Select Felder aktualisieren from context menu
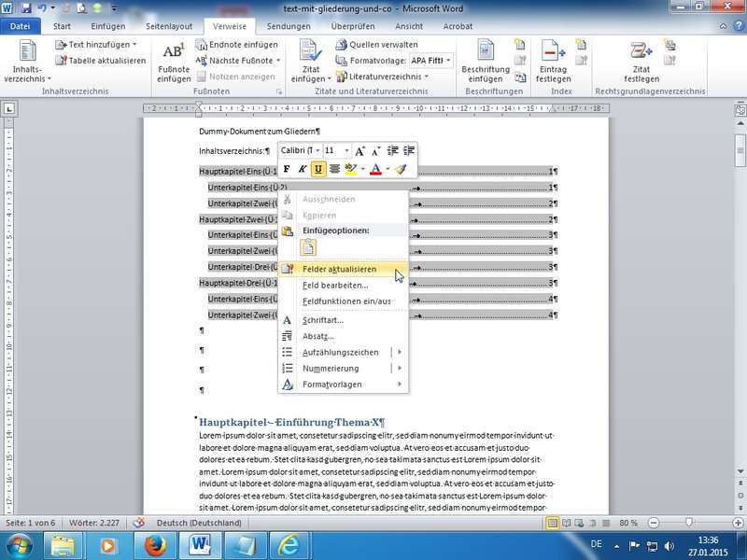747x560 pixels. click(340, 269)
